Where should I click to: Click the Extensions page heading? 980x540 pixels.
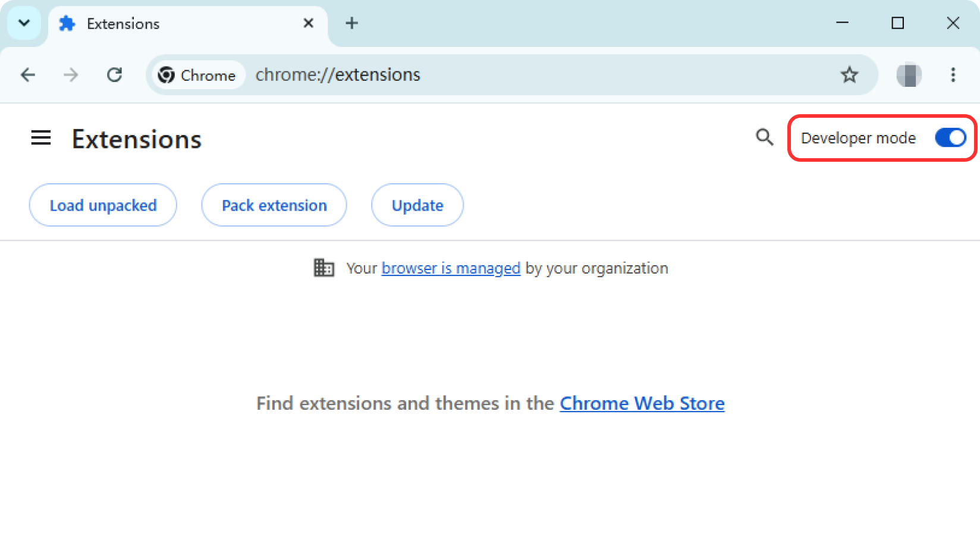click(x=137, y=139)
